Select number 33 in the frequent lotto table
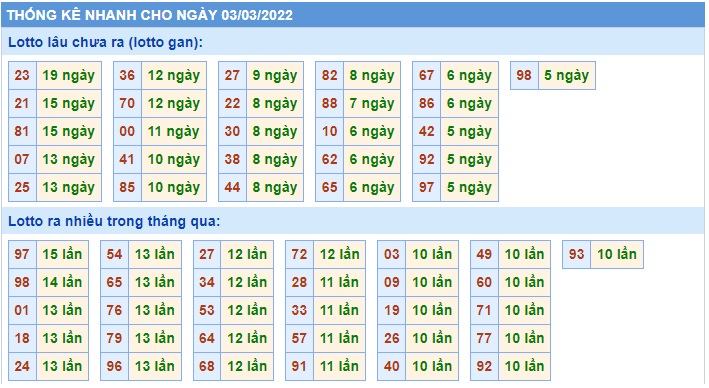Image resolution: width=709 pixels, height=388 pixels. click(x=299, y=310)
